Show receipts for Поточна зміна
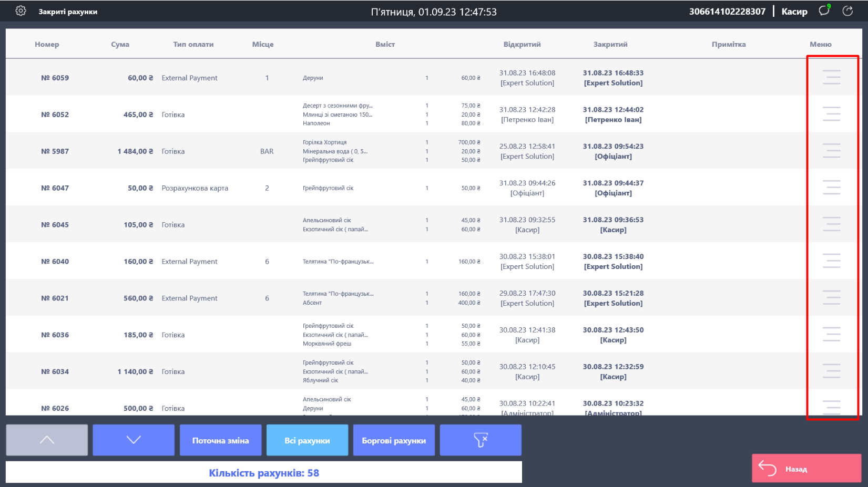The height and width of the screenshot is (487, 868). (220, 440)
